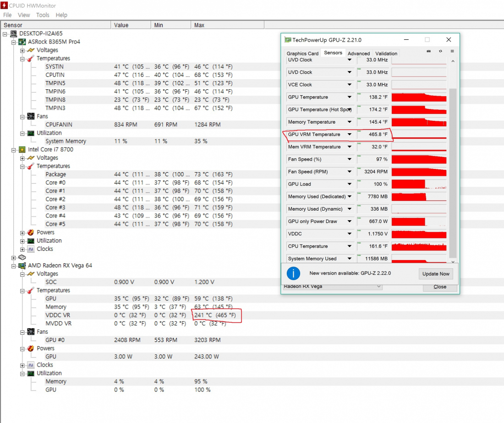The height and width of the screenshot is (423, 504).
Task: Click the Utilization icon under Intel Core i7
Action: click(31, 240)
